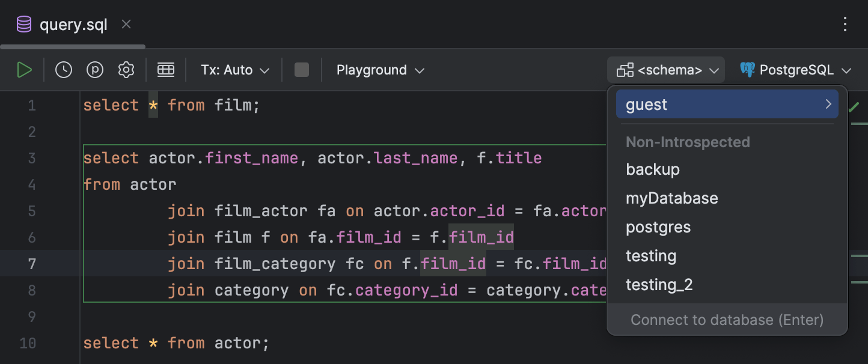
Task: Select the backup database
Action: pos(653,169)
